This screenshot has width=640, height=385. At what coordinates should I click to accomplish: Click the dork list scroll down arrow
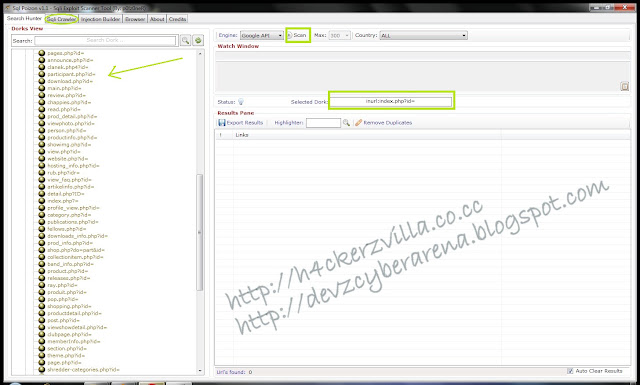click(x=200, y=370)
